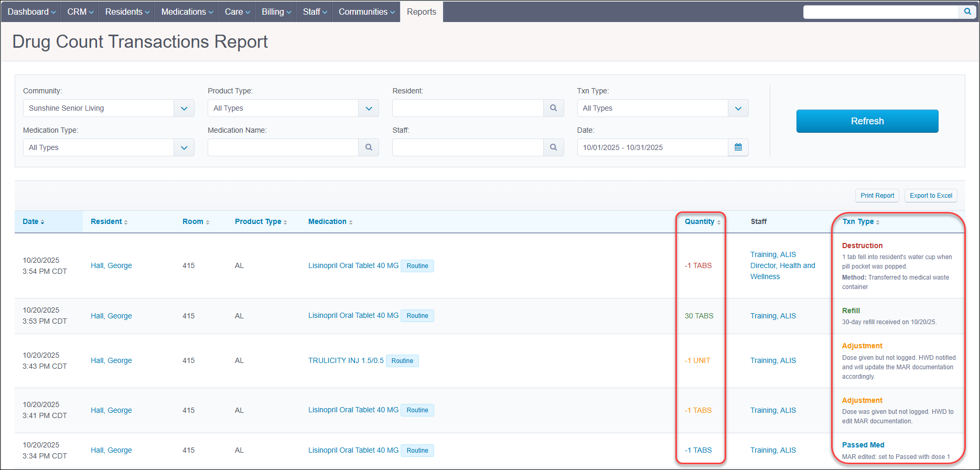Sort by the Product Type column header

click(x=261, y=221)
